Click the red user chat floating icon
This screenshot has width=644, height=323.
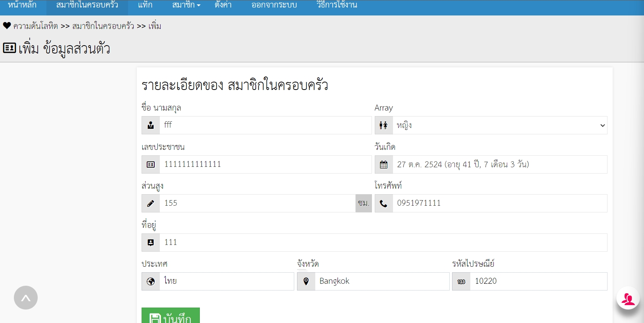[628, 298]
